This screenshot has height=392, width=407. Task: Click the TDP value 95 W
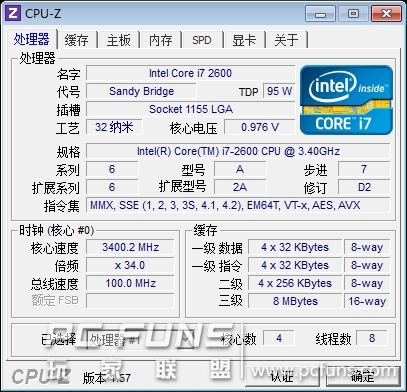279,91
